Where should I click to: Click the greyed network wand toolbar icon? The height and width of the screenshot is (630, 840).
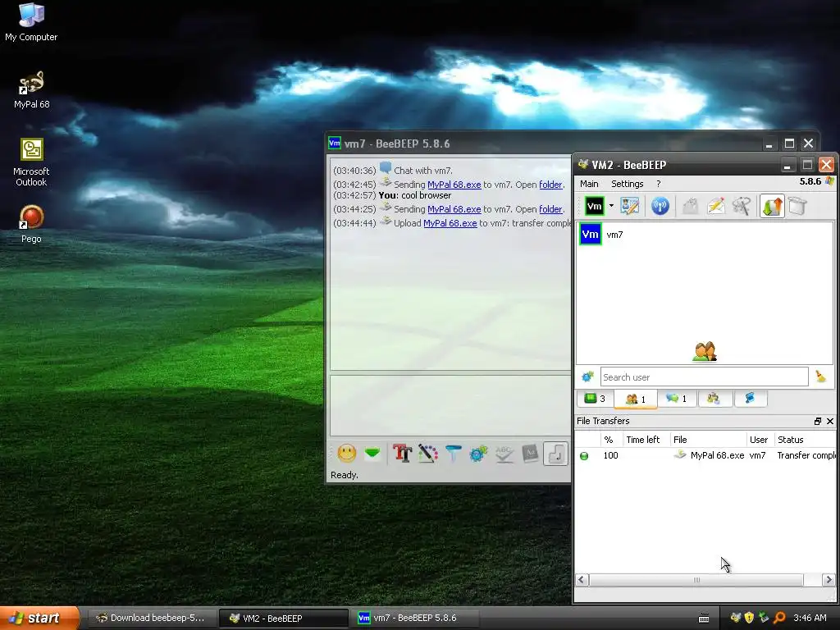click(742, 206)
